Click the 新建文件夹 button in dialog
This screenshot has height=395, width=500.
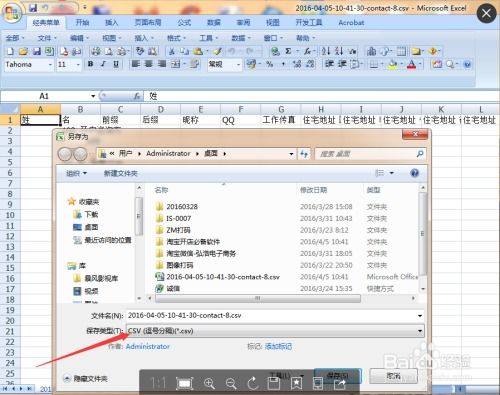pos(121,173)
